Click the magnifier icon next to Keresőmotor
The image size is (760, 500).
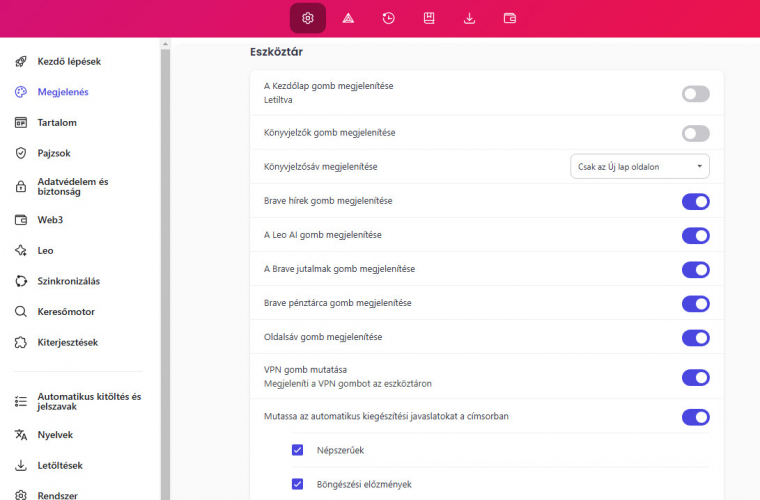(x=21, y=312)
